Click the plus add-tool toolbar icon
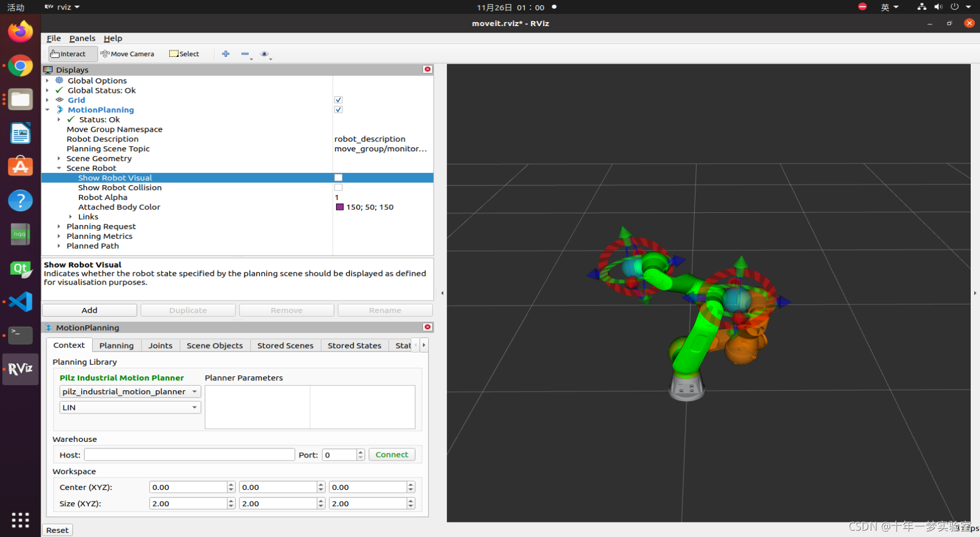980x537 pixels. tap(226, 54)
